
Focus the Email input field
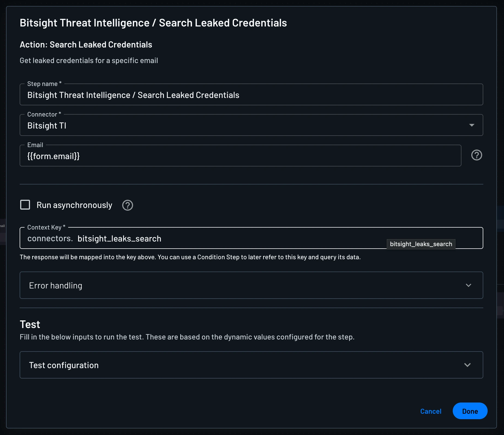240,156
